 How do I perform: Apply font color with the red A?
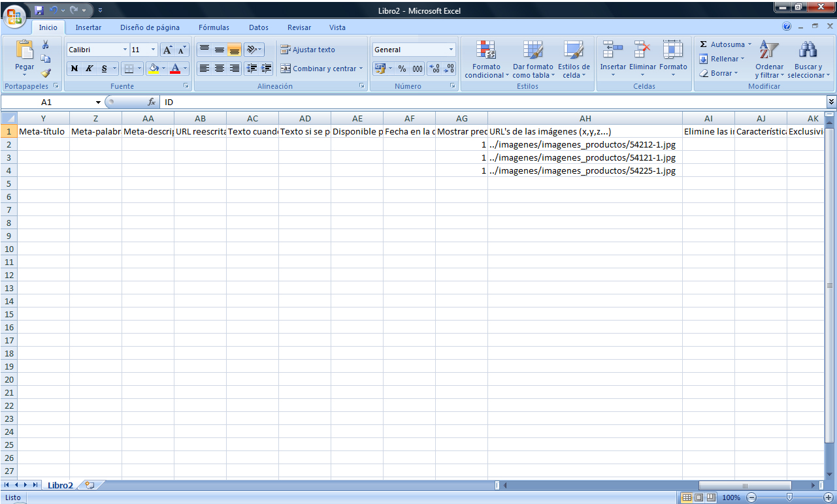(x=175, y=69)
